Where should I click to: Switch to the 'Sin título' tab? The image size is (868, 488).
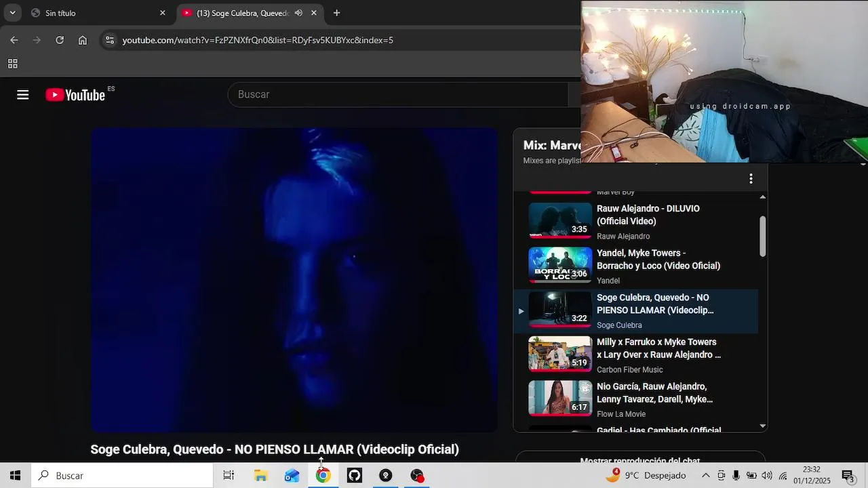click(x=98, y=13)
